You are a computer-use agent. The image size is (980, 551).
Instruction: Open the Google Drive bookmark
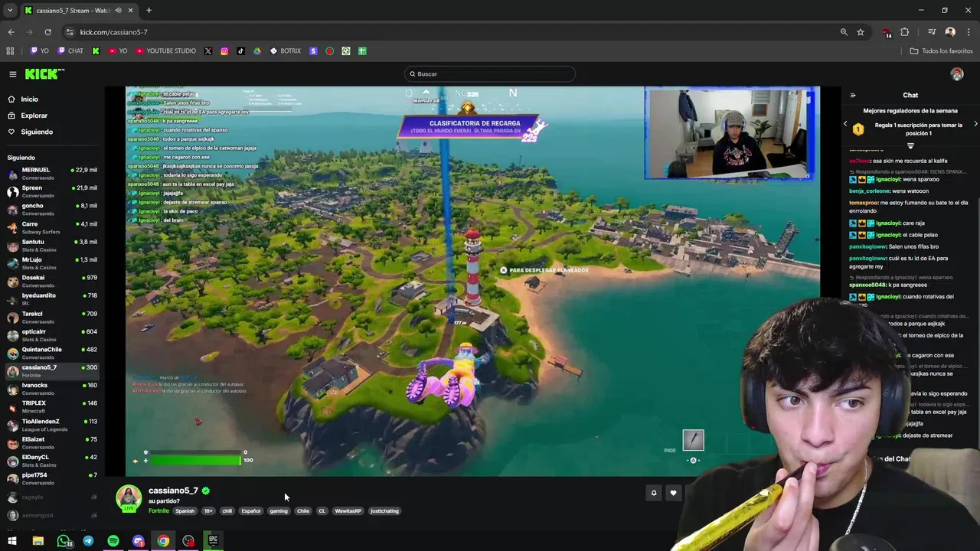pos(257,51)
